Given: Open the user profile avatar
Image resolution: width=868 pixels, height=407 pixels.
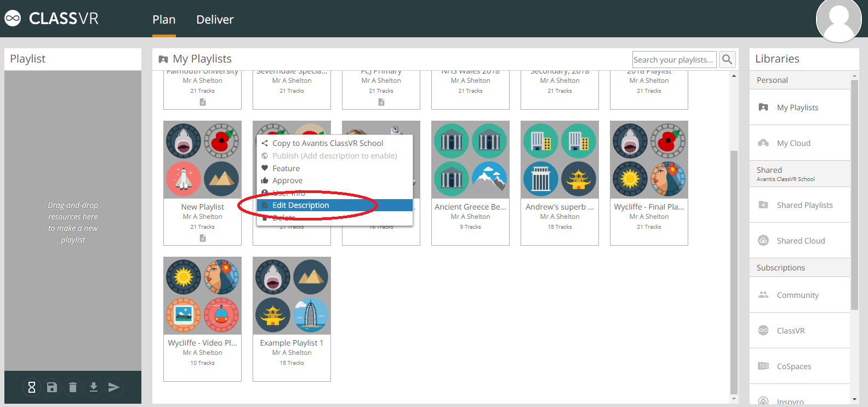Looking at the screenshot, I should 839,20.
